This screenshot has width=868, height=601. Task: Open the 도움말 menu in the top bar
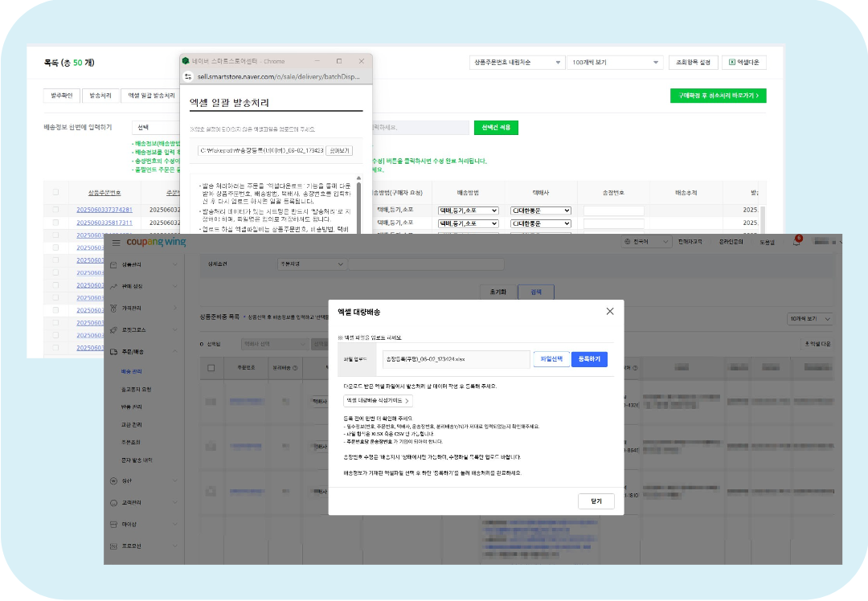[x=768, y=242]
